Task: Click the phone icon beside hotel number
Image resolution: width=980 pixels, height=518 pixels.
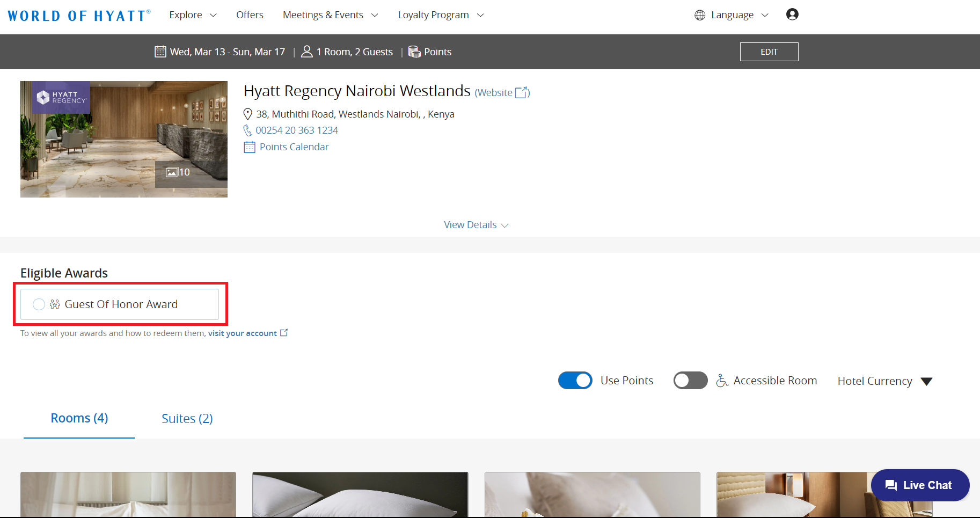Action: pos(247,130)
